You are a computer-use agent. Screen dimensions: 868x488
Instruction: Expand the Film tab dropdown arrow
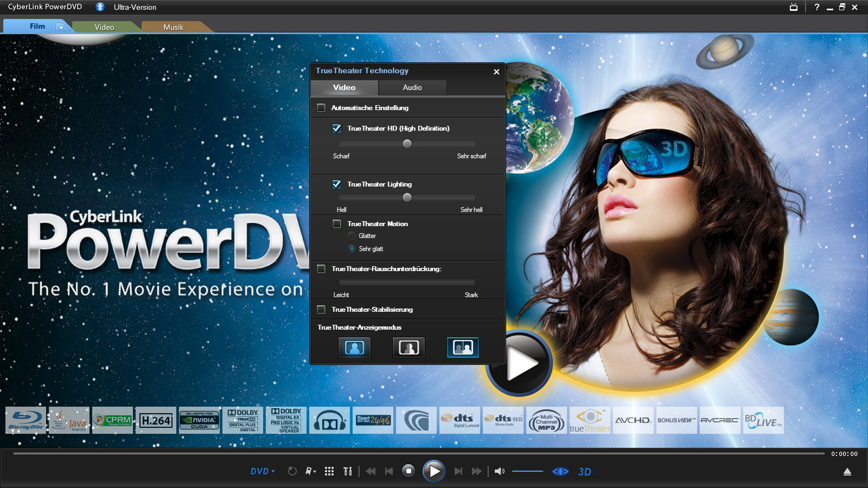[61, 26]
